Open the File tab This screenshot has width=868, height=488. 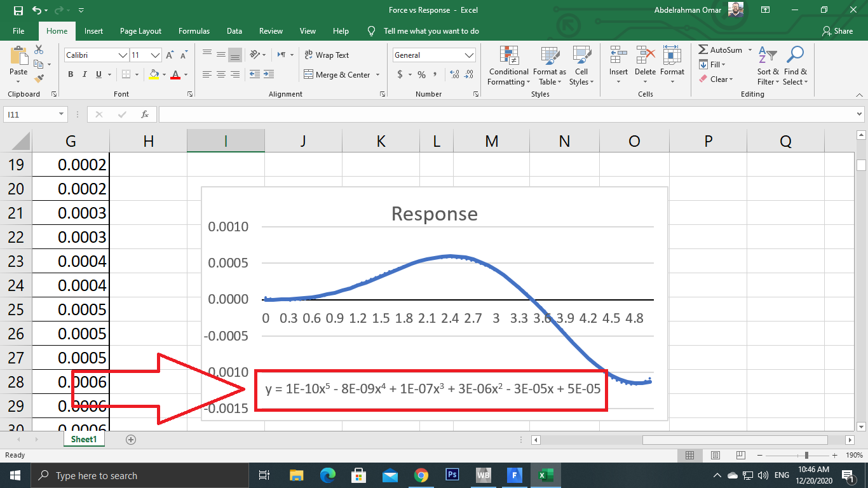coord(18,30)
